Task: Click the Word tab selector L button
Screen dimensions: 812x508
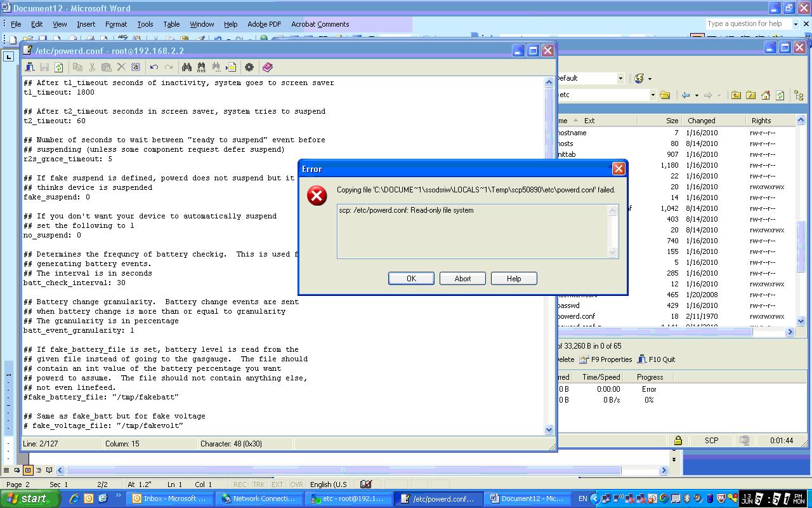Action: coord(8,57)
